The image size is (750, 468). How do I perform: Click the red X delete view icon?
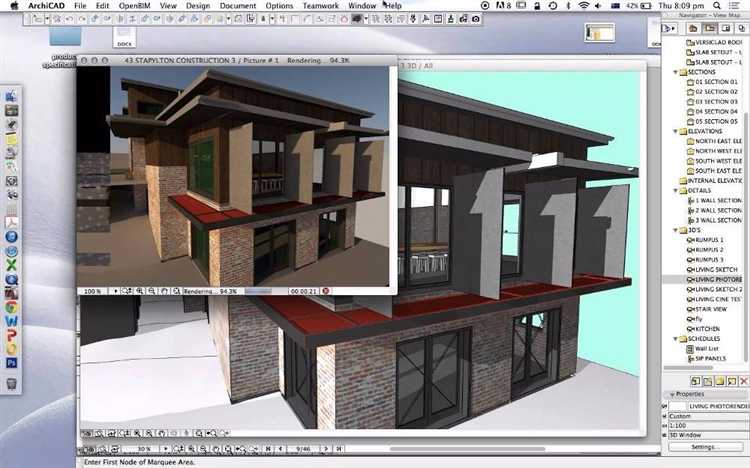[743, 381]
